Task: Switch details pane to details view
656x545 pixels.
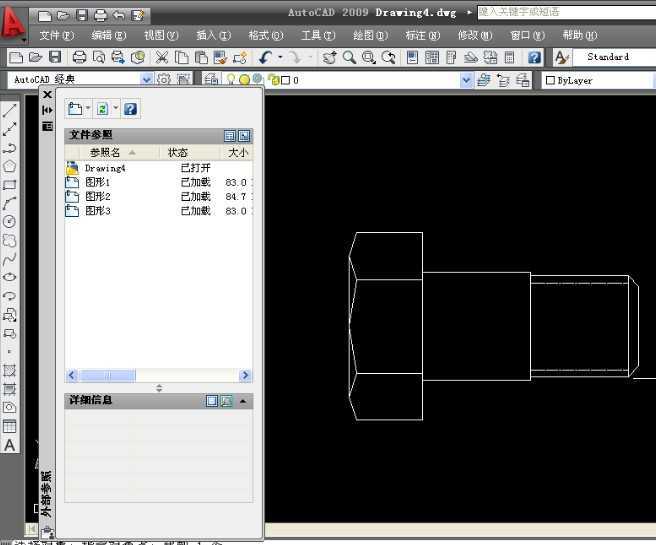Action: tap(212, 401)
